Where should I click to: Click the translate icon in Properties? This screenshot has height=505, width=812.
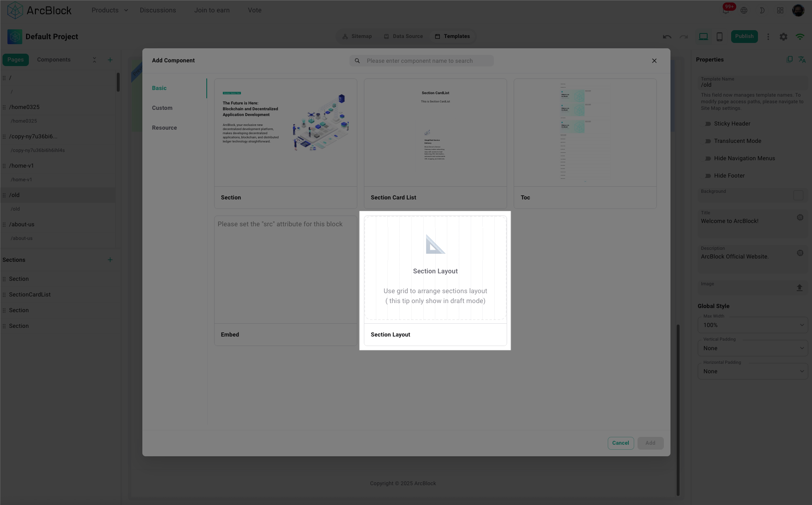coord(802,60)
